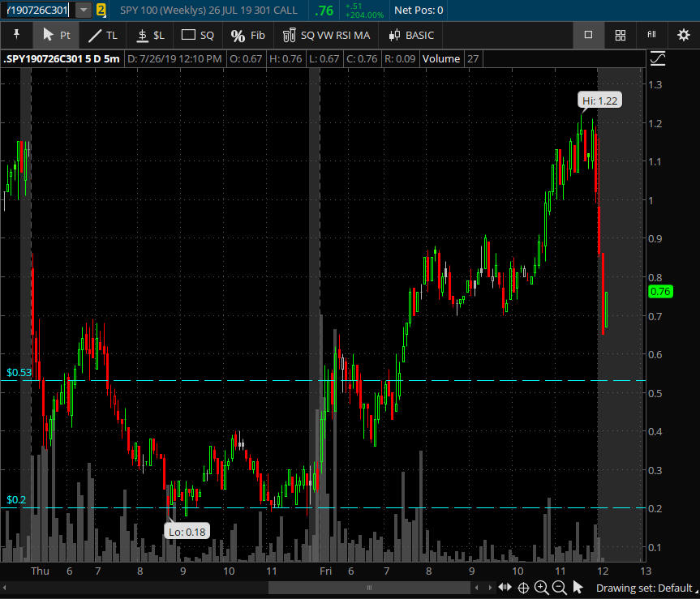
Task: Select the $L price level tool
Action: pyautogui.click(x=150, y=35)
